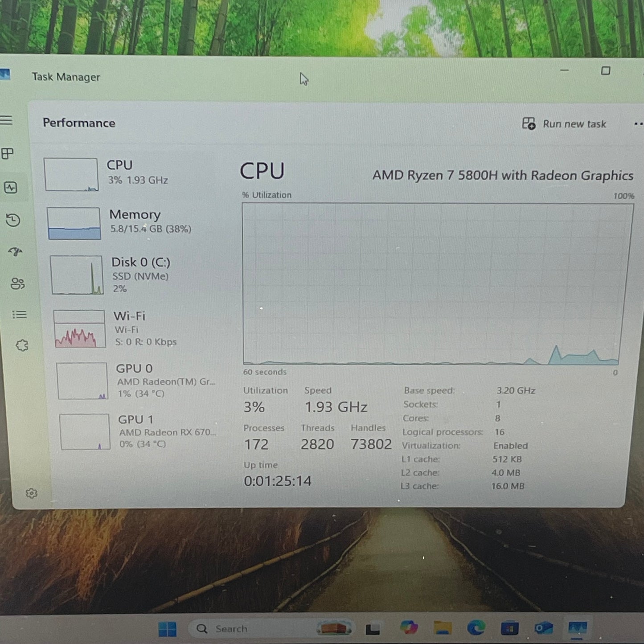Open Outlook from the taskbar
The width and height of the screenshot is (644, 644).
pos(544,628)
